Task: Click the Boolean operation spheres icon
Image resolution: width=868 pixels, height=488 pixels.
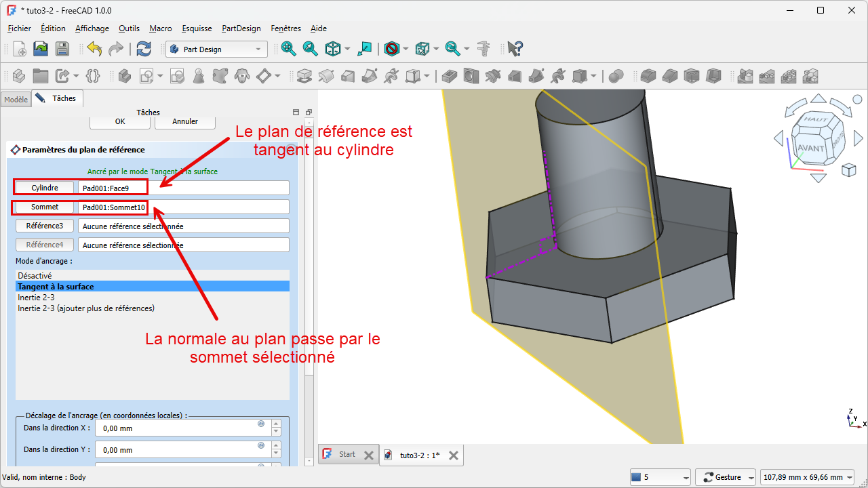Action: (616, 76)
